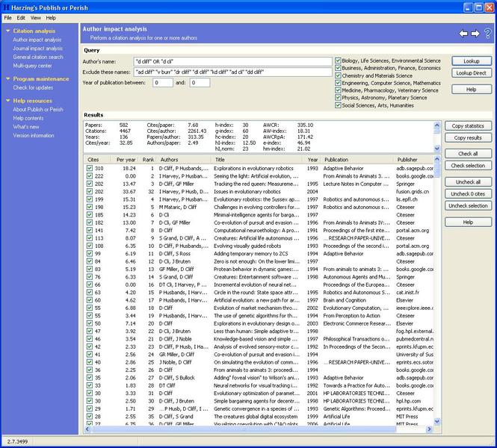Click statistics panel scroll down arrow
The width and height of the screenshot is (497, 448).
click(x=437, y=149)
